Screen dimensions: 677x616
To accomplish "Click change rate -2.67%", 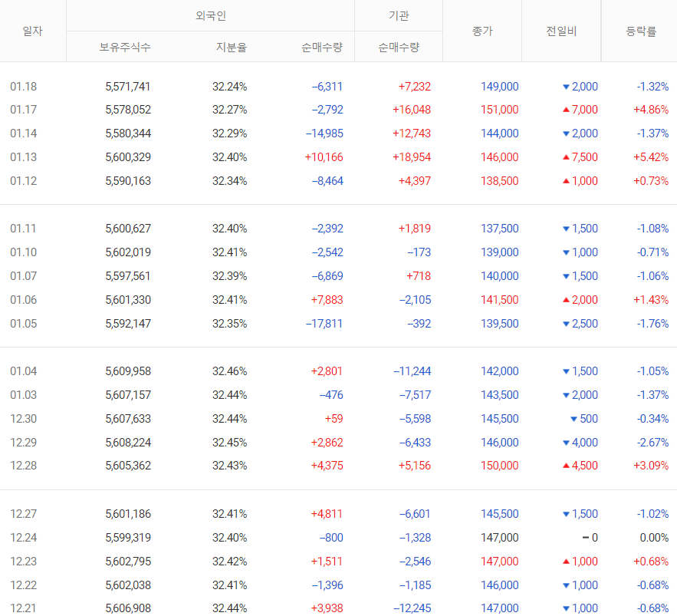I will click(x=652, y=443).
